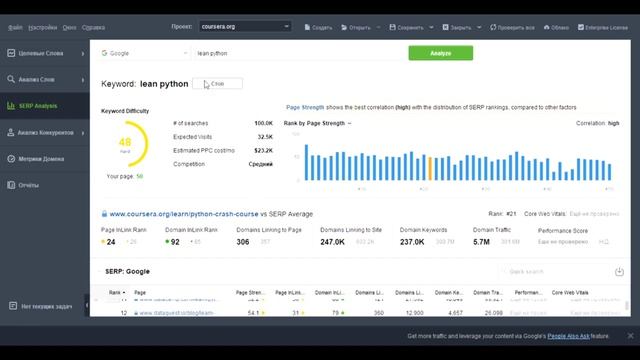Open the Настройки menu
Image resolution: width=640 pixels, height=360 pixels.
coord(42,27)
